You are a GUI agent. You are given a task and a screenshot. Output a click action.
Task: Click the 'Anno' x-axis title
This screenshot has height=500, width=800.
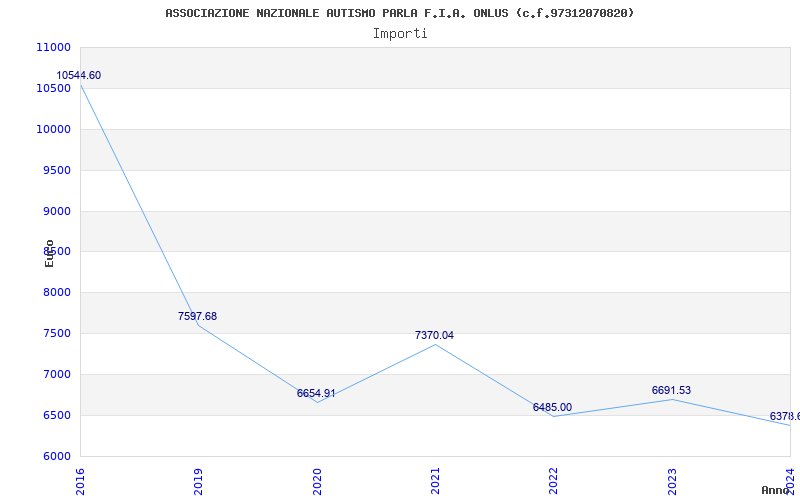(x=776, y=490)
